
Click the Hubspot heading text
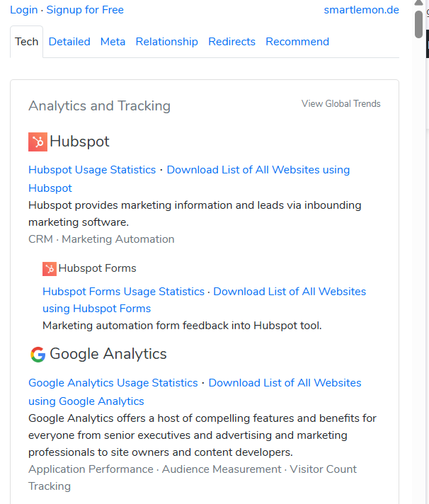click(80, 142)
